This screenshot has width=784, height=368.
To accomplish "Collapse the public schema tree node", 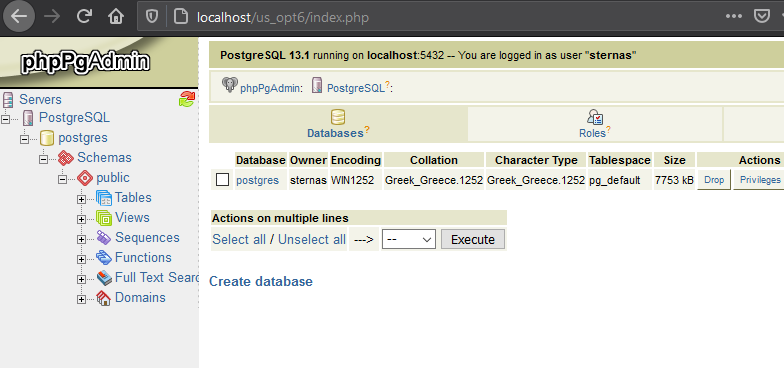I will point(62,179).
